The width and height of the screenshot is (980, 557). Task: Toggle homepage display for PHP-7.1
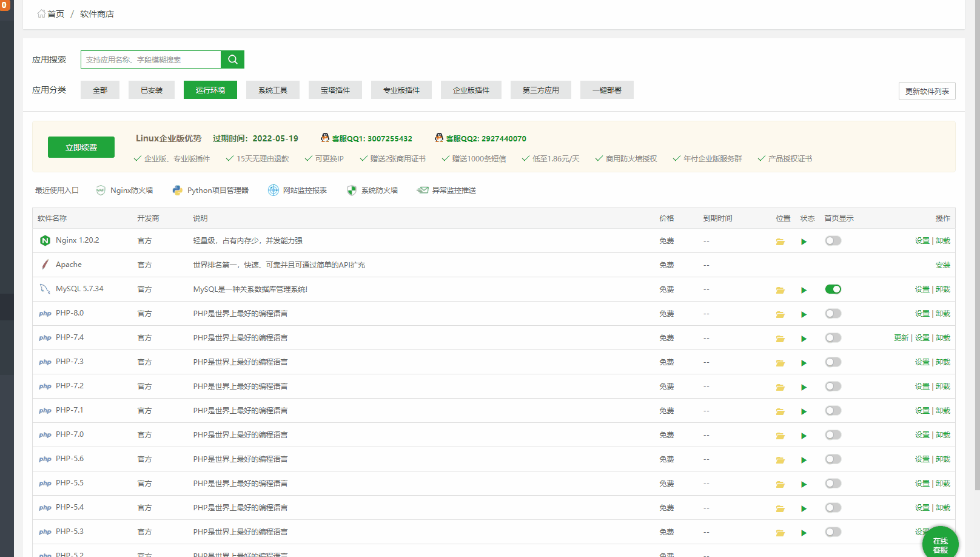(833, 411)
